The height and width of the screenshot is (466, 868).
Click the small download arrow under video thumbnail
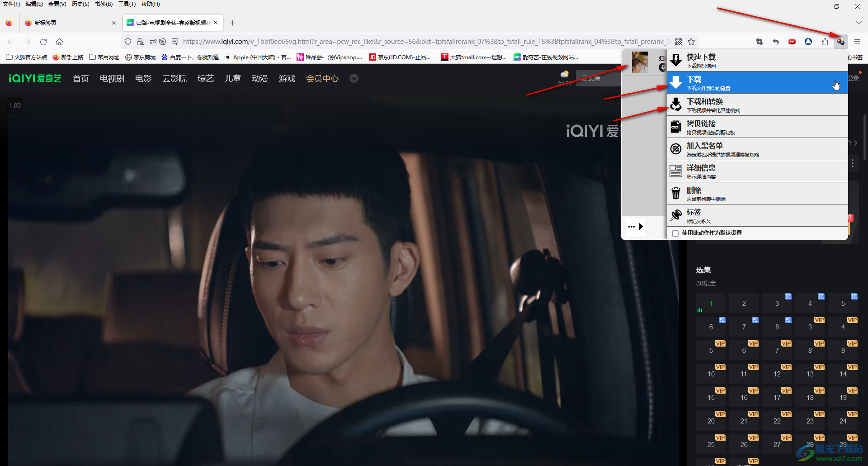pyautogui.click(x=662, y=67)
